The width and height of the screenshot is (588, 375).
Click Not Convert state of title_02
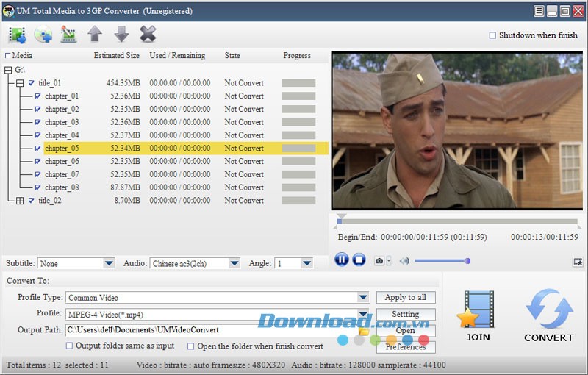(x=244, y=201)
